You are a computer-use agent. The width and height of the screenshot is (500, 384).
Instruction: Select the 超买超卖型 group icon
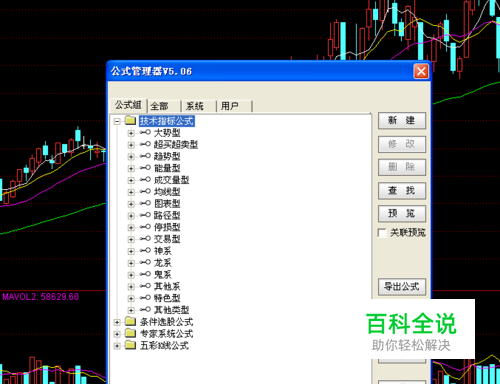pos(145,144)
